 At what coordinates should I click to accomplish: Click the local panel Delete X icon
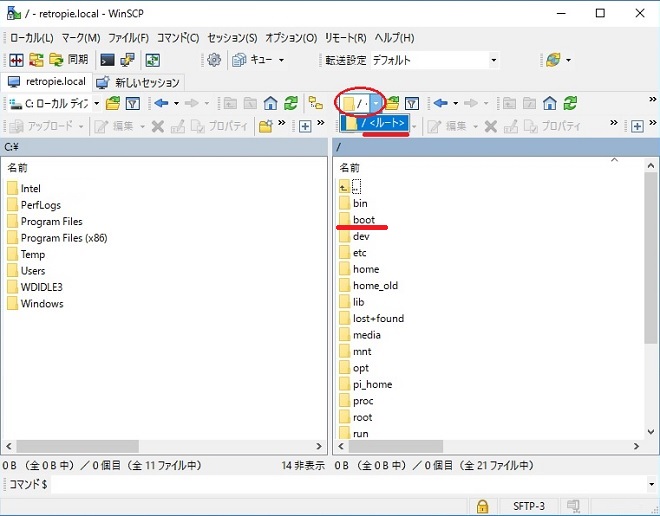pyautogui.click(x=158, y=126)
